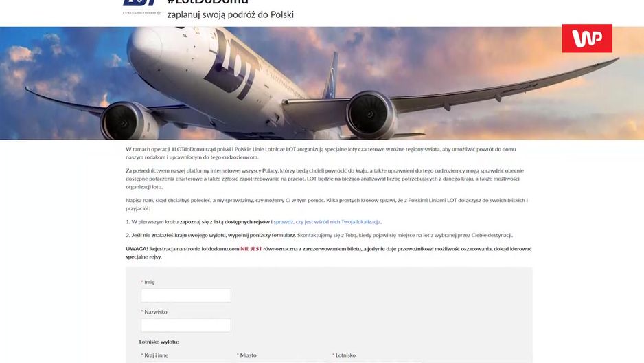The height and width of the screenshot is (363, 644).
Task: Click the Lotnisko field label
Action: click(345, 355)
